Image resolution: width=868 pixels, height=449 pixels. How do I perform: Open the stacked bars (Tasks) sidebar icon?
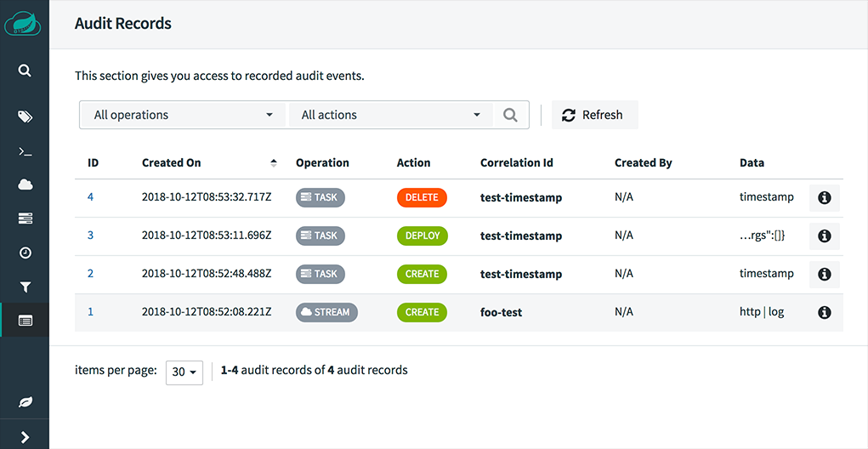coord(25,219)
